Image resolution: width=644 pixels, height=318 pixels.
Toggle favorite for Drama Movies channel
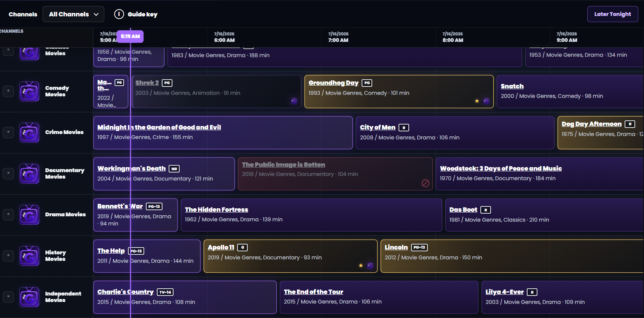tap(8, 215)
